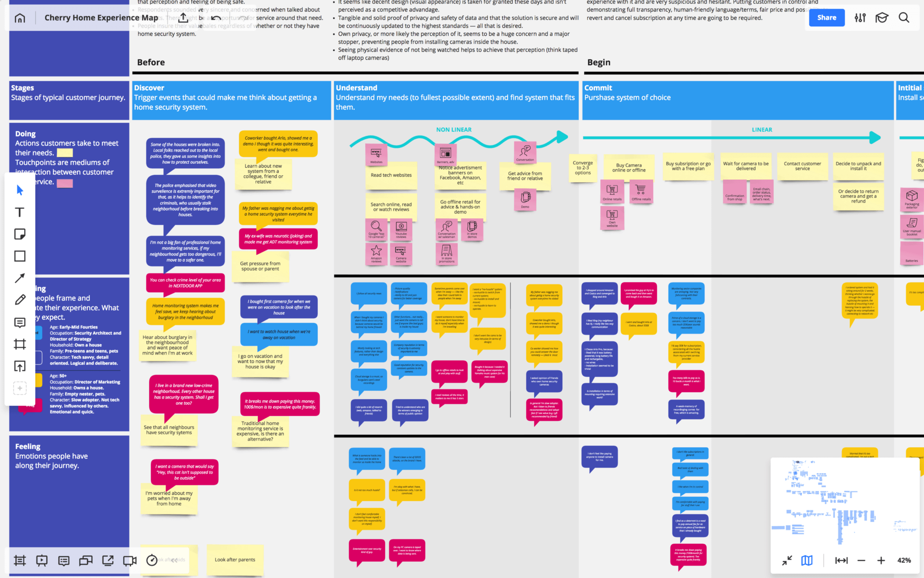Select the Arrow line tool

(20, 278)
